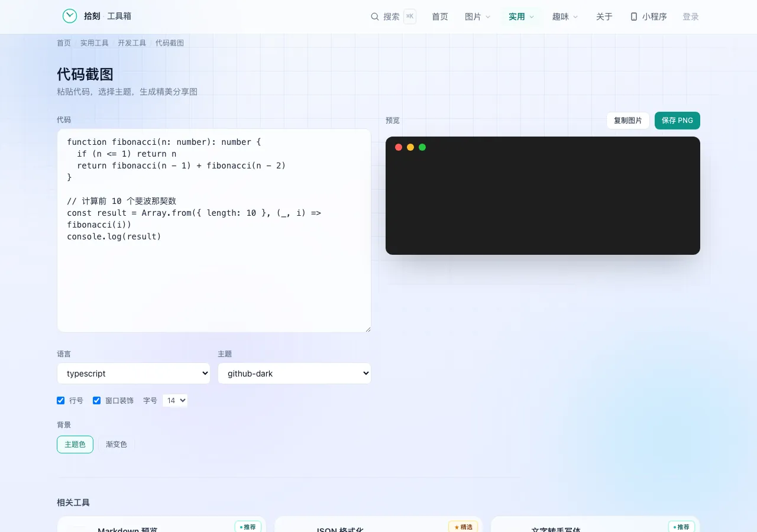757x532 pixels.
Task: Click the 相关工具 section heading
Action: pyautogui.click(x=73, y=502)
